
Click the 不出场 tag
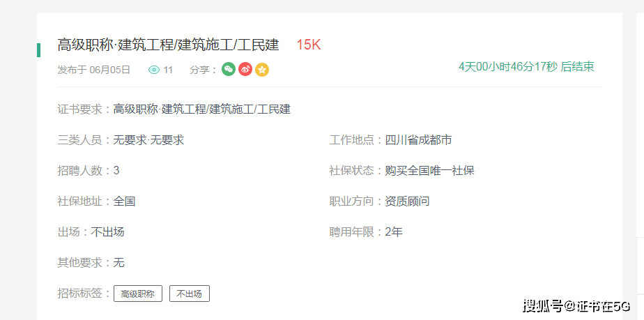(190, 294)
